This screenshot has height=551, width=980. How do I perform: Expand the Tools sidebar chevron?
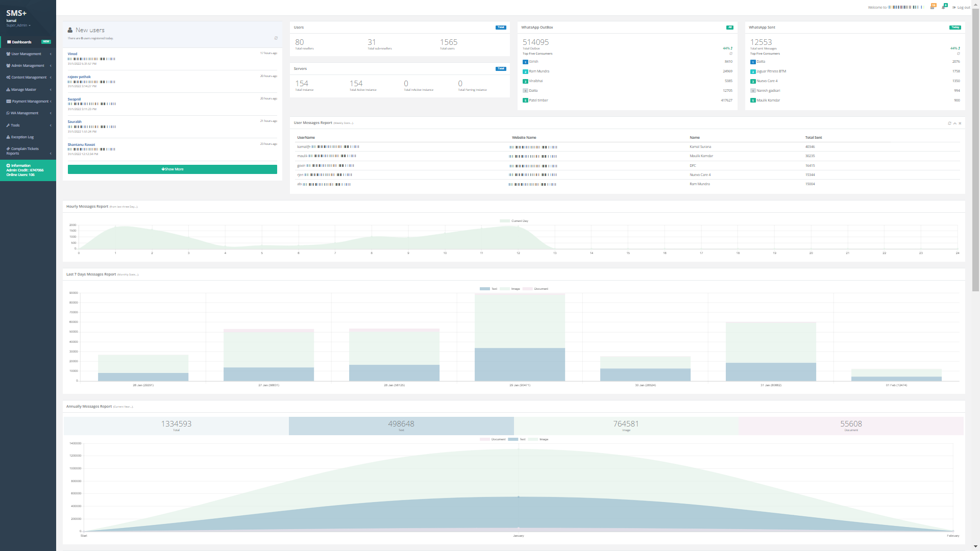coord(51,126)
